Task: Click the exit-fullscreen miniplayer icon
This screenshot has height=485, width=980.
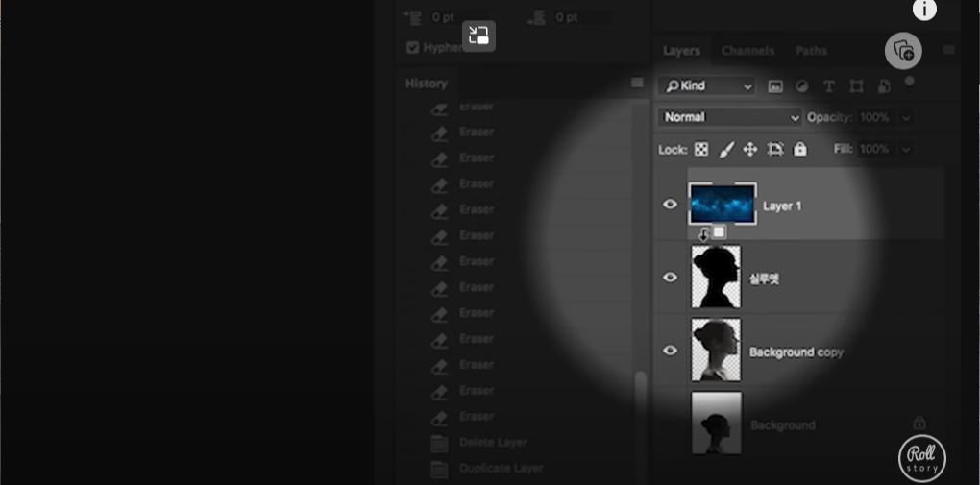Action: point(478,36)
